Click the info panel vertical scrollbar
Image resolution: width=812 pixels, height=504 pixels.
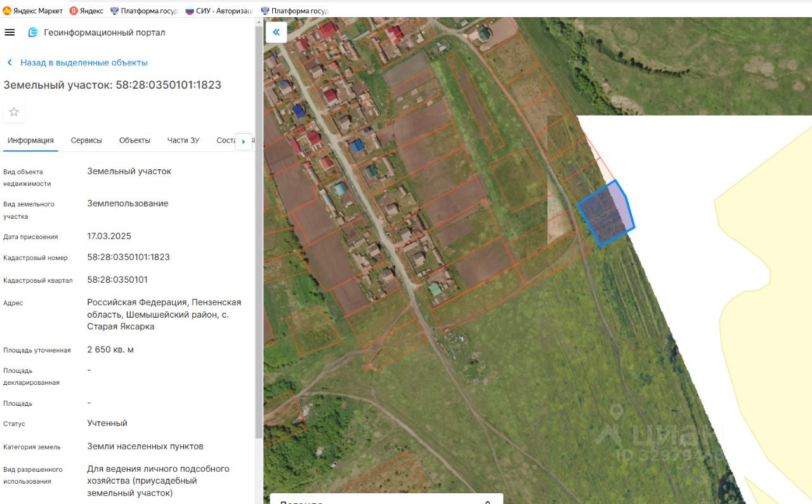tap(259, 232)
